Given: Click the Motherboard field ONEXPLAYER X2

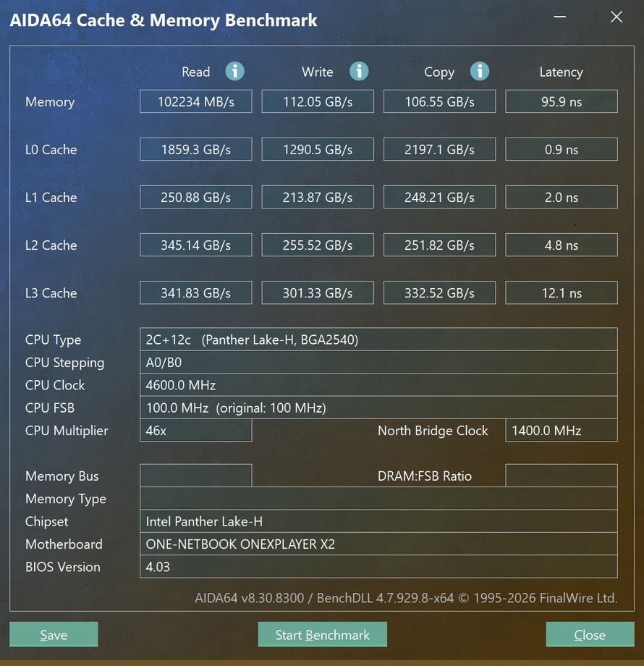Looking at the screenshot, I should tap(378, 544).
